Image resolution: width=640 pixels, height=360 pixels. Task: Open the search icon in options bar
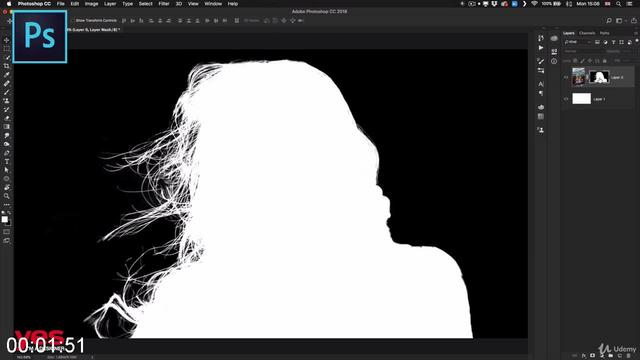click(609, 20)
